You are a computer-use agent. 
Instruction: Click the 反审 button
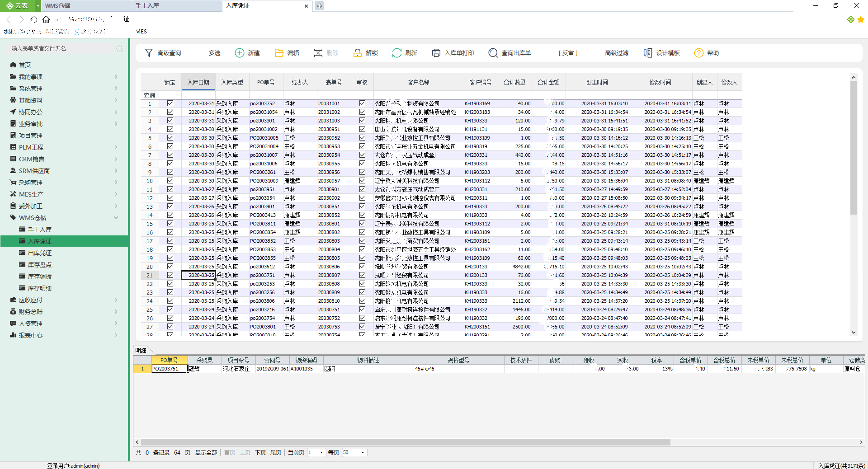click(568, 53)
